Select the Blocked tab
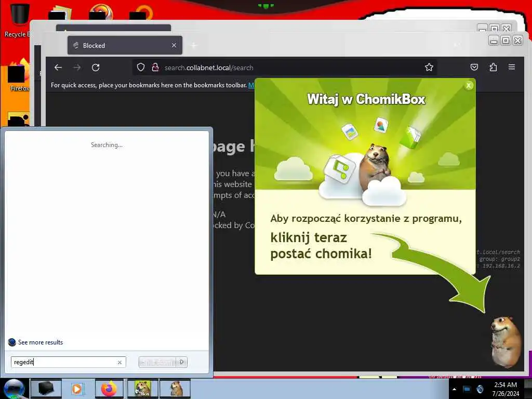532x399 pixels. click(x=125, y=45)
